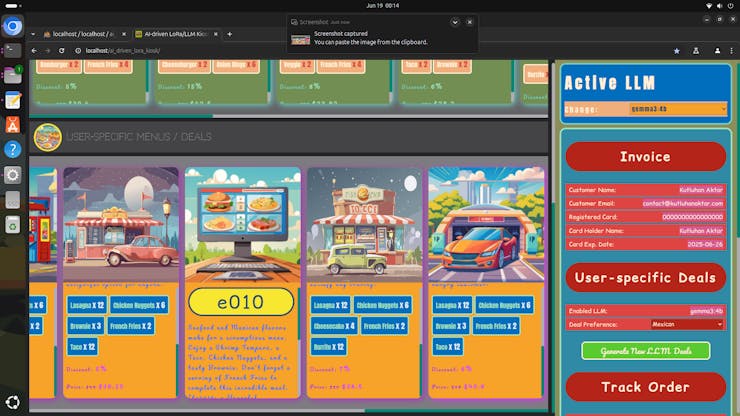Open the network status tray icon
Viewport: 740px width, 416px height.
(709, 6)
